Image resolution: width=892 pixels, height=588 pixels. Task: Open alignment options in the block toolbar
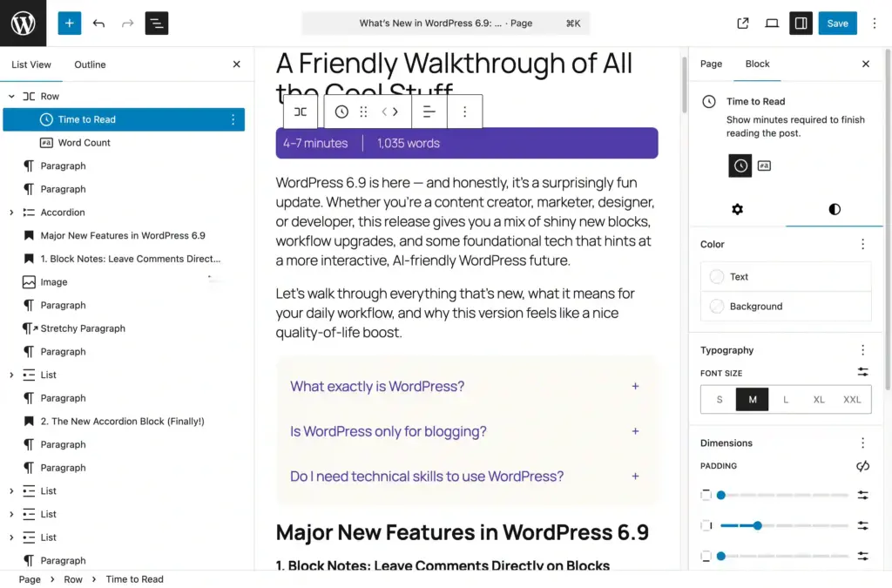coord(429,112)
